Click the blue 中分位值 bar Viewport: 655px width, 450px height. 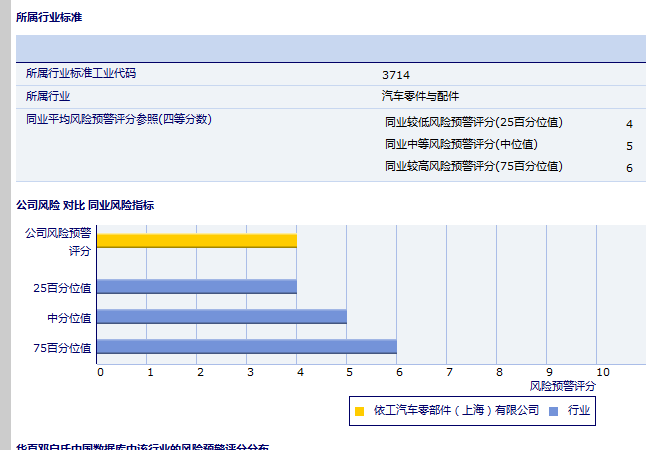point(221,317)
